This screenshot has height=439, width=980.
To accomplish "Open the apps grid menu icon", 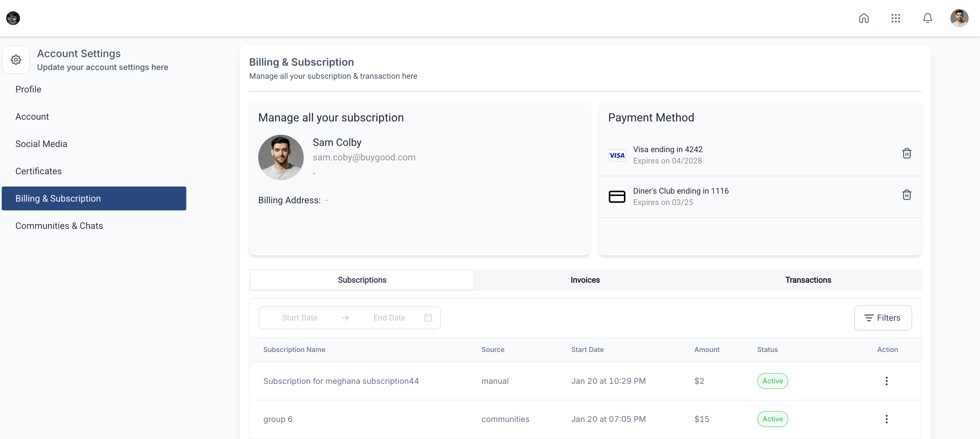I will click(896, 18).
